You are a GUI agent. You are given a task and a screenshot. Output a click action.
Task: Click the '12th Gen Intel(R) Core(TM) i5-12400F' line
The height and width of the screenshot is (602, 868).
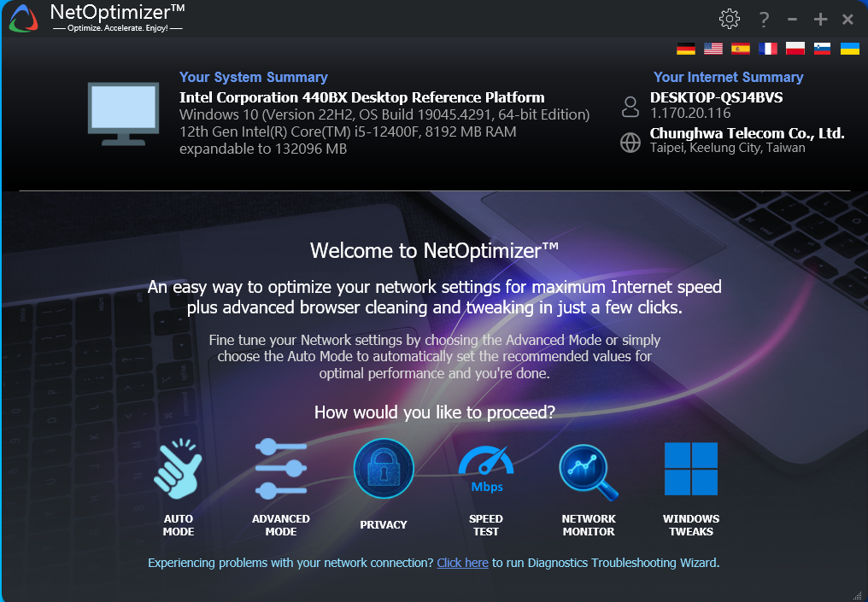pyautogui.click(x=348, y=132)
